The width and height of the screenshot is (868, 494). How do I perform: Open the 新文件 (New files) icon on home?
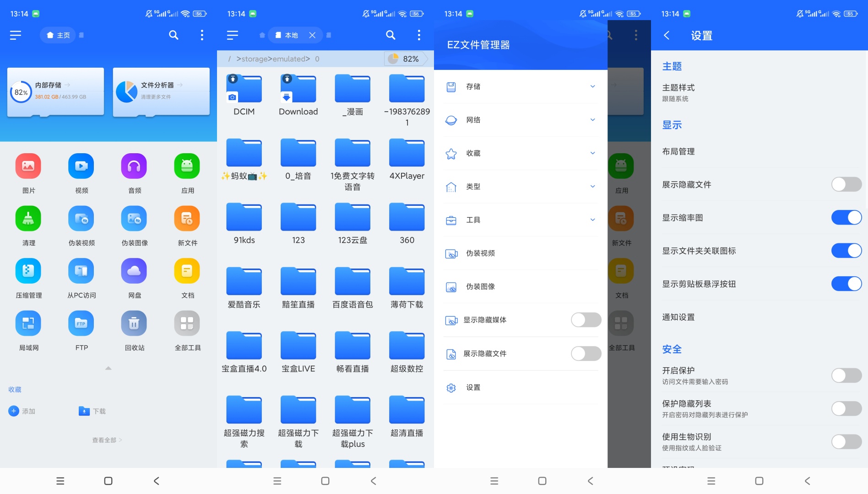pos(187,218)
